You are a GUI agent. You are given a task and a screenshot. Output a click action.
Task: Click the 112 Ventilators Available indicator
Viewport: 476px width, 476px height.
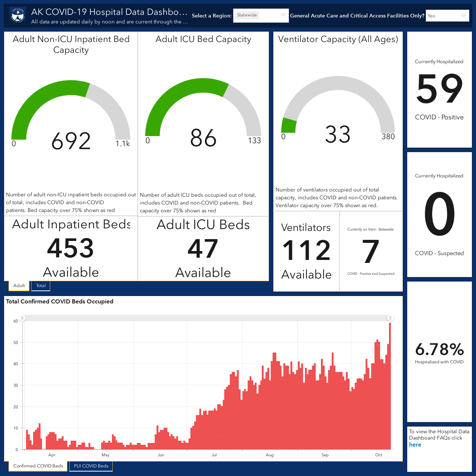(306, 251)
